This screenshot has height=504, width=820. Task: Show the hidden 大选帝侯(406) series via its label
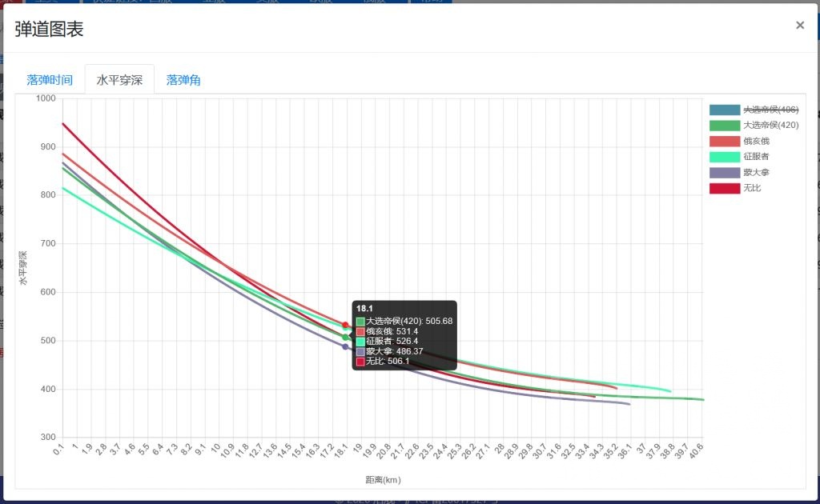(771, 110)
